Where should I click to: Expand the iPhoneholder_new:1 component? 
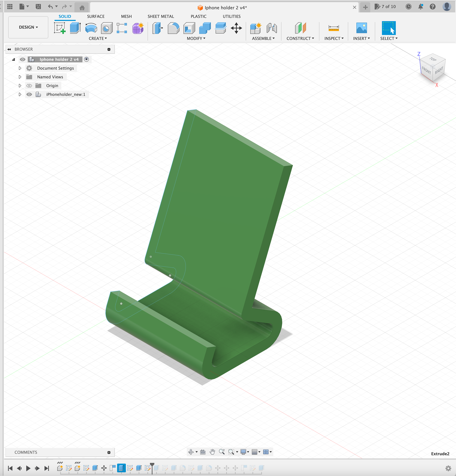point(20,94)
